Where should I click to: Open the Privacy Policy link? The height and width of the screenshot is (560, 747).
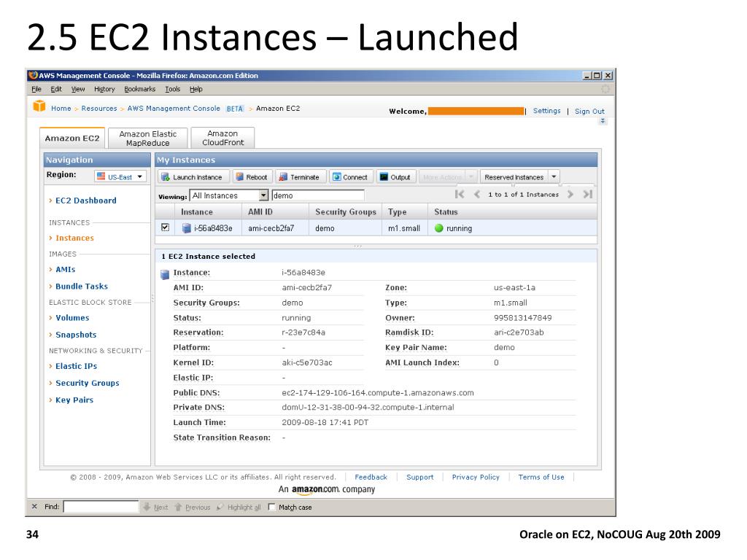[476, 477]
